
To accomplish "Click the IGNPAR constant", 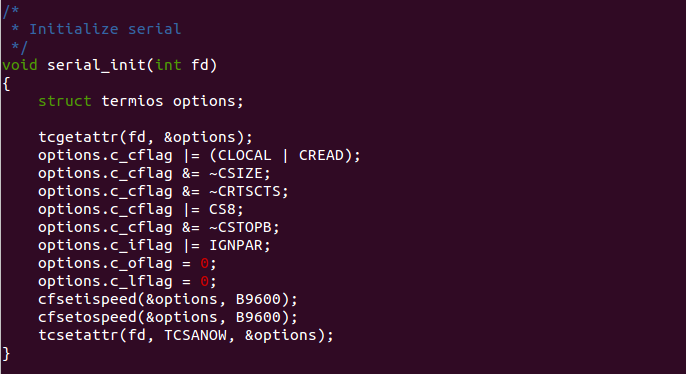I will tap(235, 245).
